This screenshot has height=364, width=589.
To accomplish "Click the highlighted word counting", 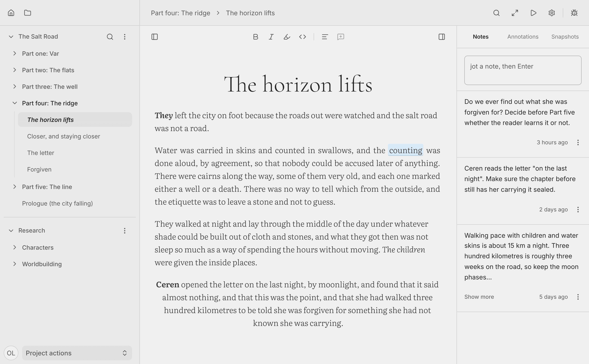I will point(406,150).
